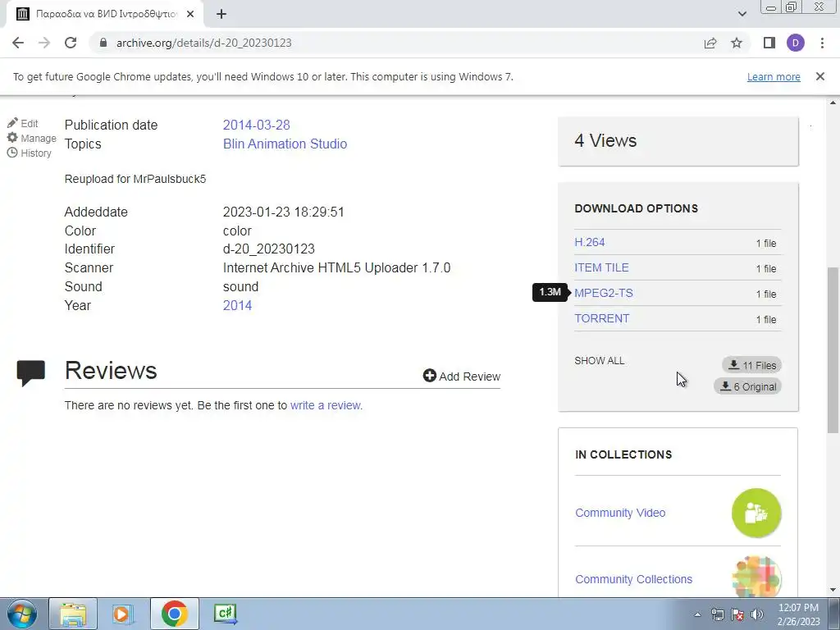
Task: Open publication date 2014-03-28 link
Action: [x=256, y=125]
